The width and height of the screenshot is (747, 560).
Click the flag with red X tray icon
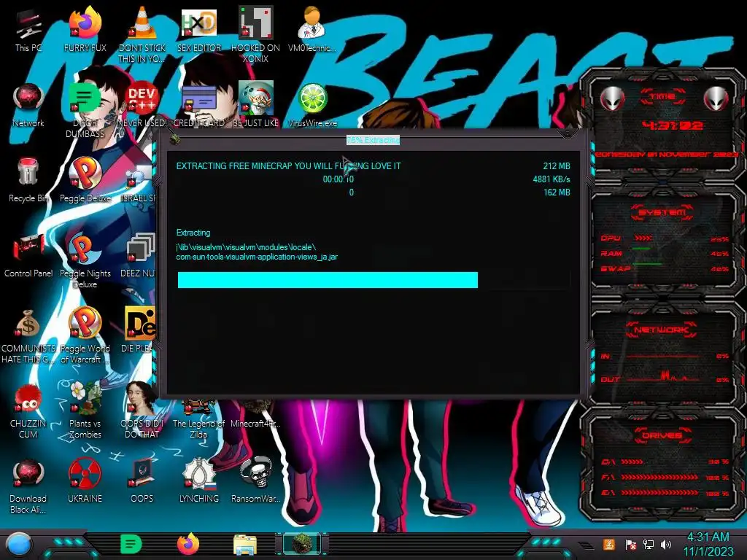(x=630, y=544)
